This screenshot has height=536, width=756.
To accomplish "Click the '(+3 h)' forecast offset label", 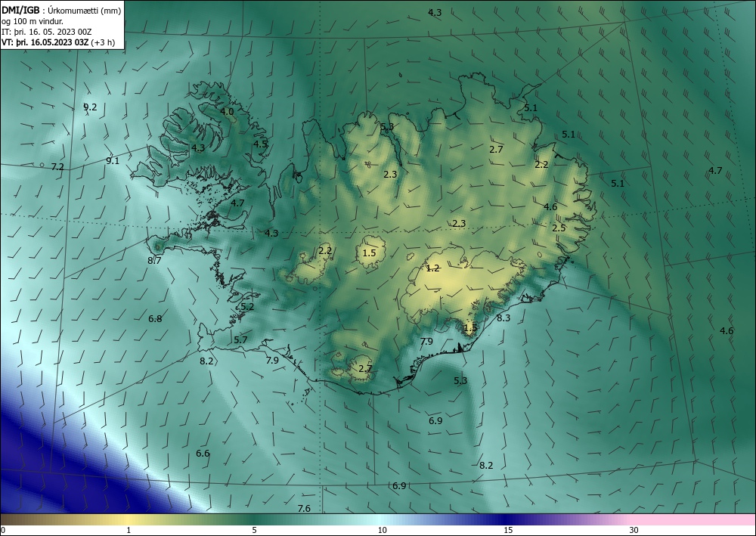I will click(103, 42).
